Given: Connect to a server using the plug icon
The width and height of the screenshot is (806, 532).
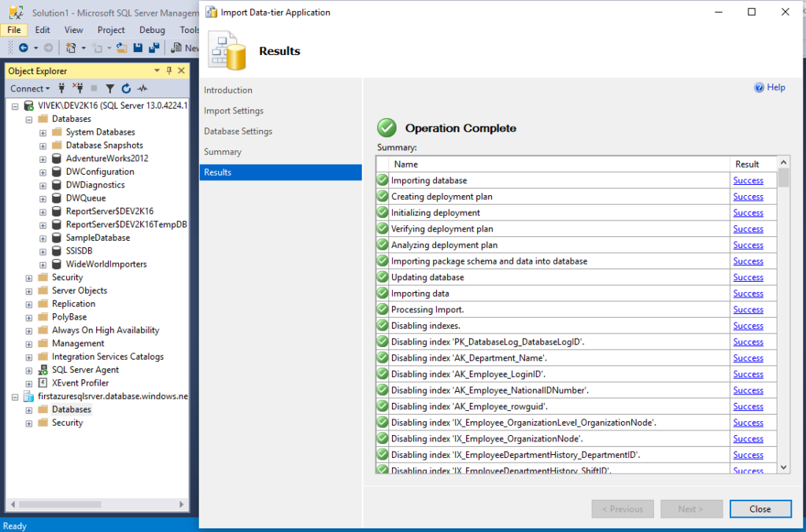Looking at the screenshot, I should tap(61, 88).
